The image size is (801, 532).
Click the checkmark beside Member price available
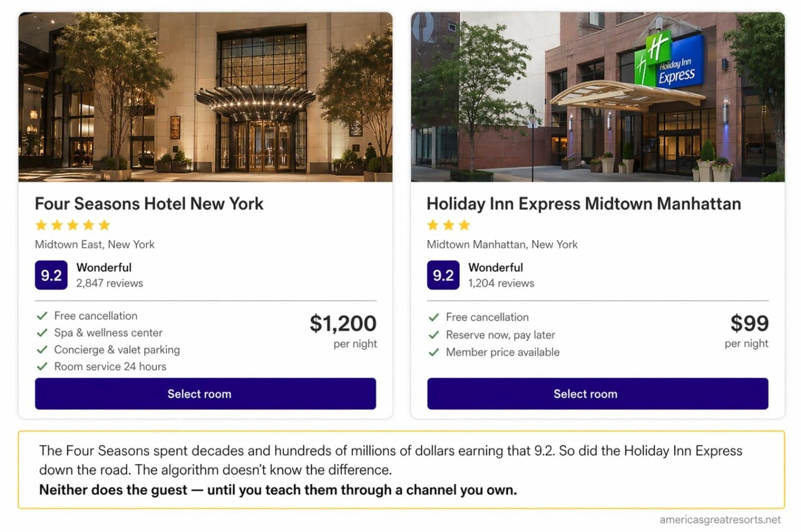(435, 352)
